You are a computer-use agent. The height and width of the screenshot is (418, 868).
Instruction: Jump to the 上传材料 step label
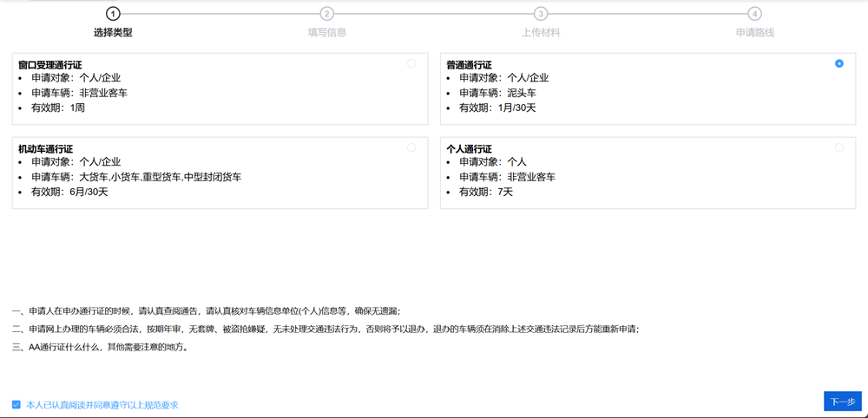tap(541, 33)
